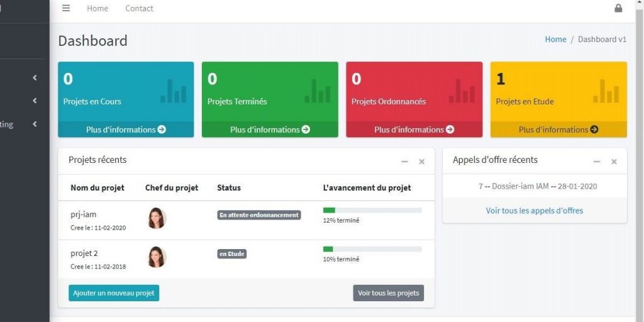Viewport: 644px width, 322px height.
Task: Click 'Cree le : 11-02-2020' date text
Action: click(98, 228)
